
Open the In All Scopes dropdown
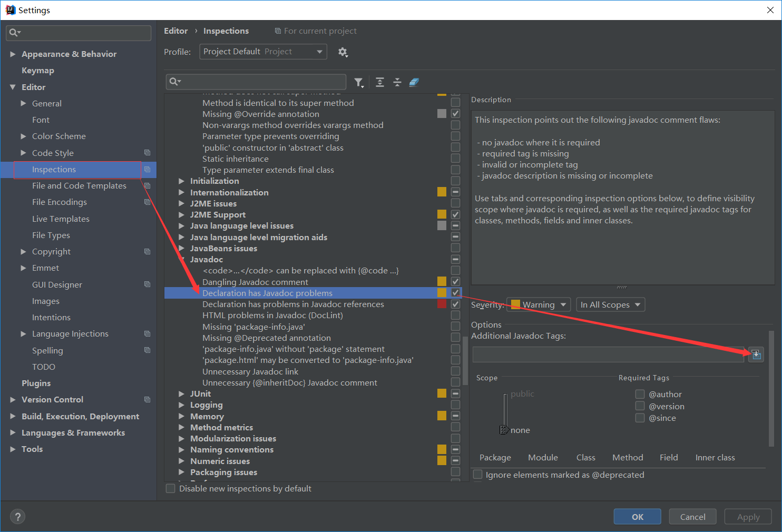(x=610, y=304)
